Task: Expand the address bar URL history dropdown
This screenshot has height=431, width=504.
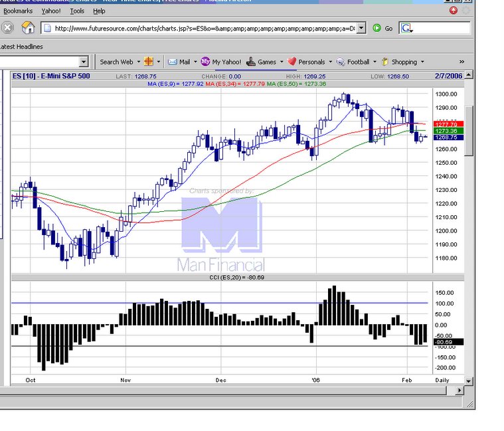Action: (x=361, y=29)
